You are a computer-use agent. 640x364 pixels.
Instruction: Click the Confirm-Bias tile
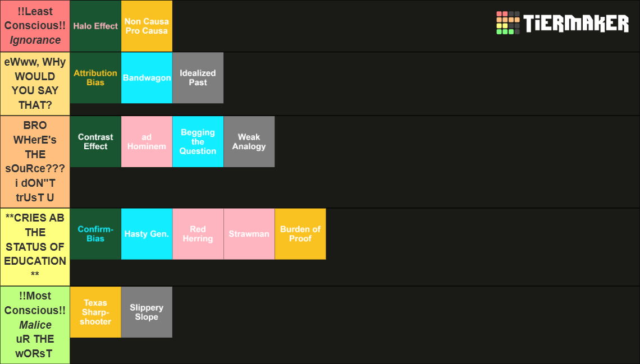click(x=95, y=234)
